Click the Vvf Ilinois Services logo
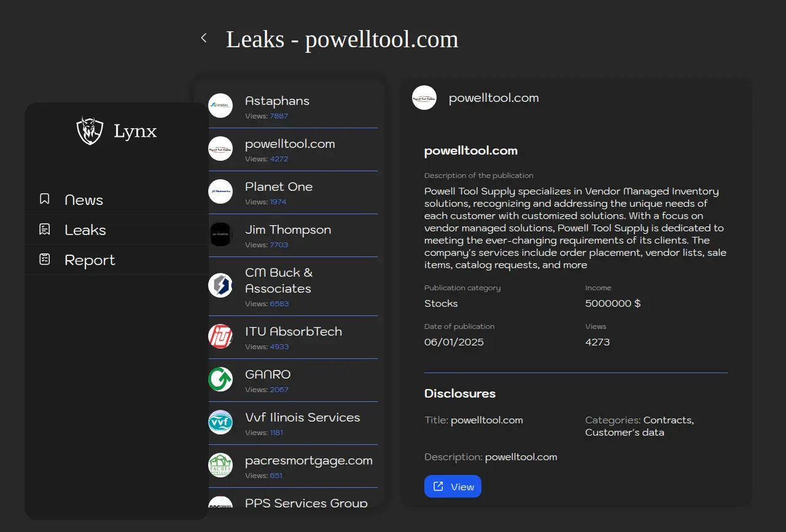Viewport: 786px width, 532px height. (220, 422)
